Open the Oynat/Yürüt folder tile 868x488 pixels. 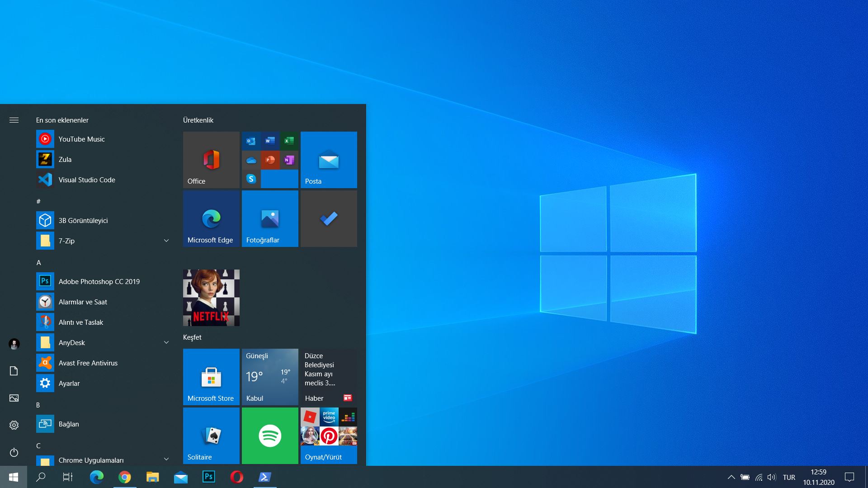329,436
